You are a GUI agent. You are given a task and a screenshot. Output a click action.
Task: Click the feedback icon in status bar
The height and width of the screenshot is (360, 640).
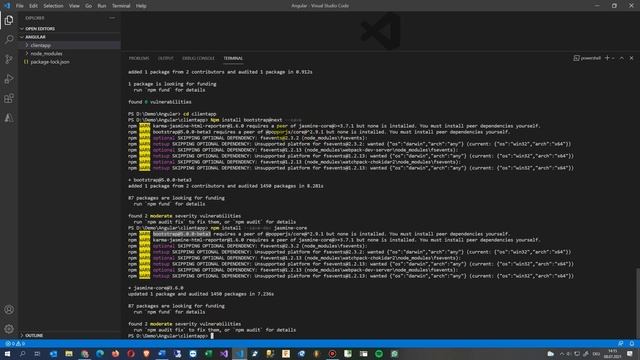[x=620, y=344]
